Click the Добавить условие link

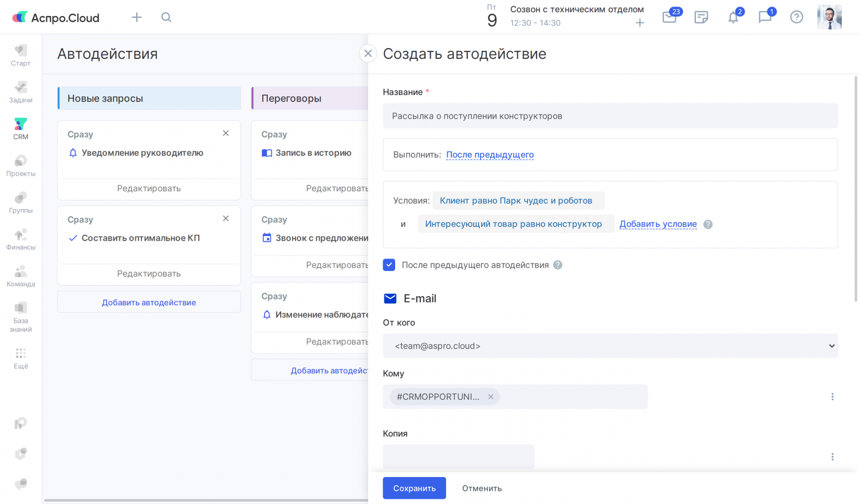[x=658, y=224]
